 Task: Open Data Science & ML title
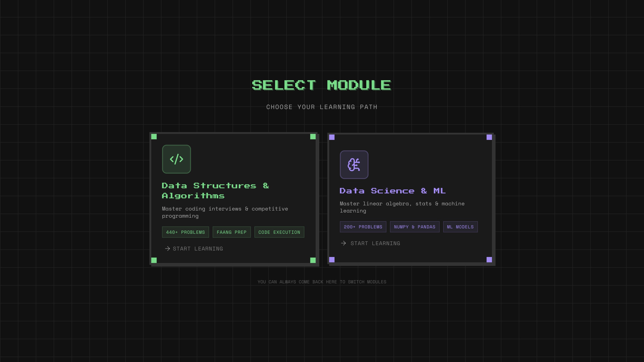point(392,191)
